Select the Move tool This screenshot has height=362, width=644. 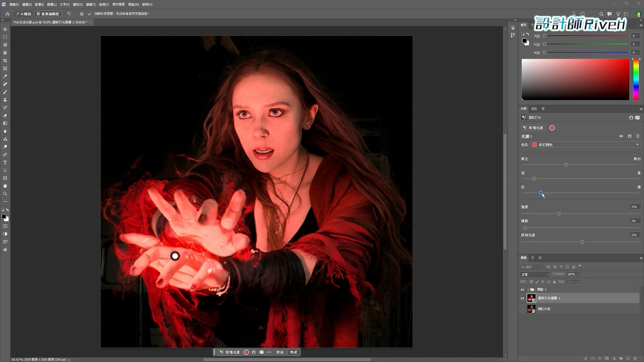coord(5,29)
